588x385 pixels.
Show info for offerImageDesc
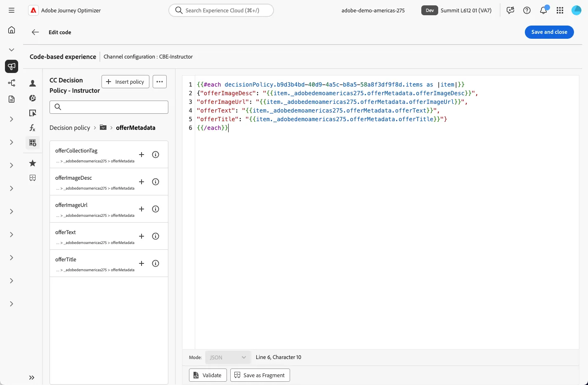point(156,182)
